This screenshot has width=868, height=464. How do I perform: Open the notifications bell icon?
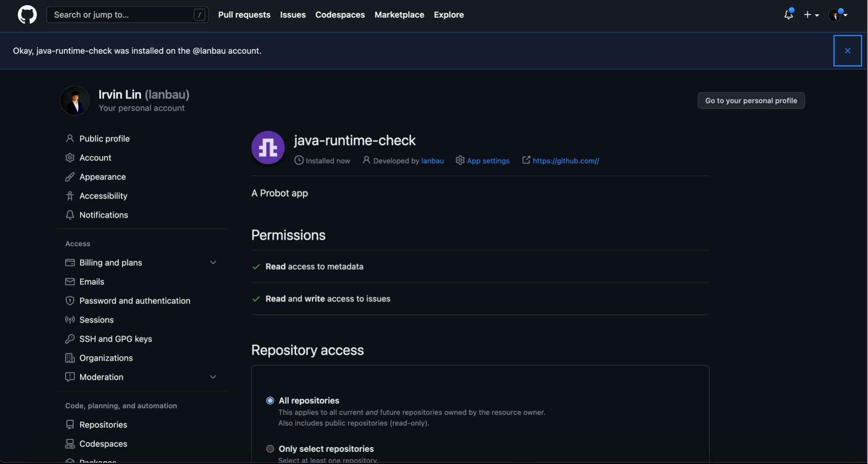[x=788, y=15]
